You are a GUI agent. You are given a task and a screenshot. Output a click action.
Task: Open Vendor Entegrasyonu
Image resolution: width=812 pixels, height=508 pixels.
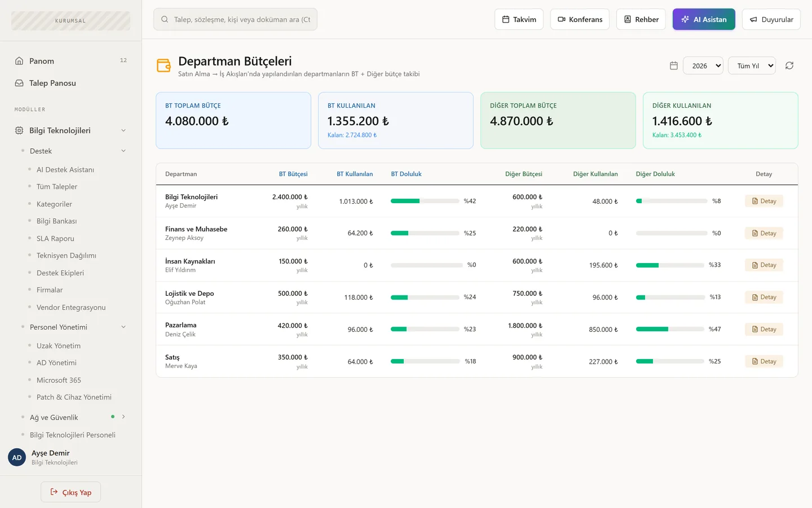click(x=71, y=308)
